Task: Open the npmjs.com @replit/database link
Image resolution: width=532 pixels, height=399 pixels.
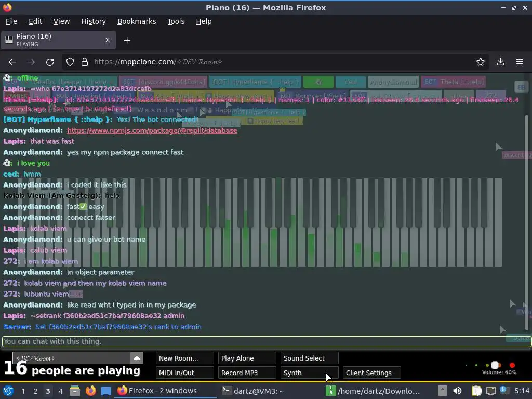Action: pos(152,130)
